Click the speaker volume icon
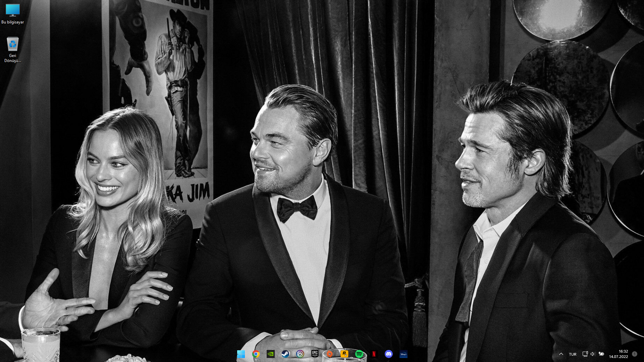Image resolution: width=644 pixels, height=362 pixels. (593, 354)
